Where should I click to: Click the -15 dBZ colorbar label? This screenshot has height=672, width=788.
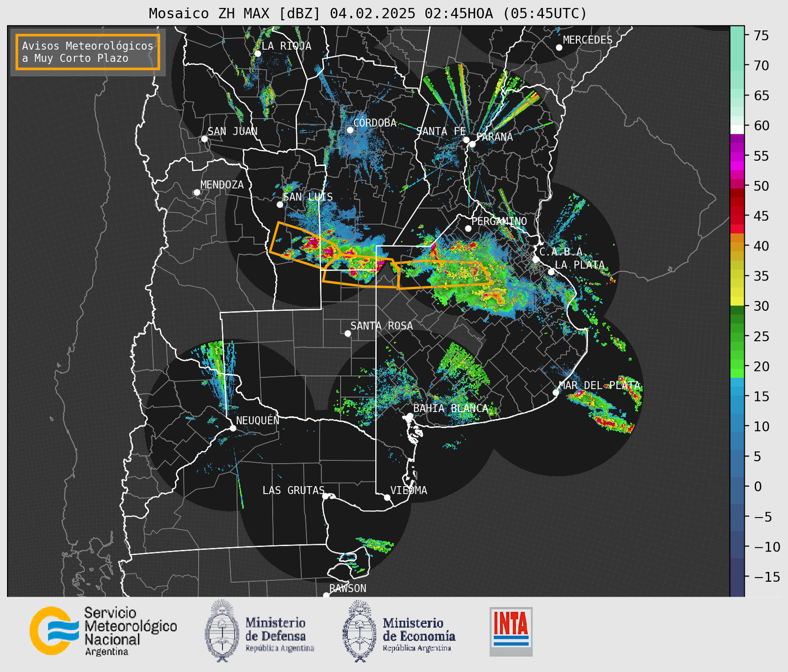click(767, 577)
